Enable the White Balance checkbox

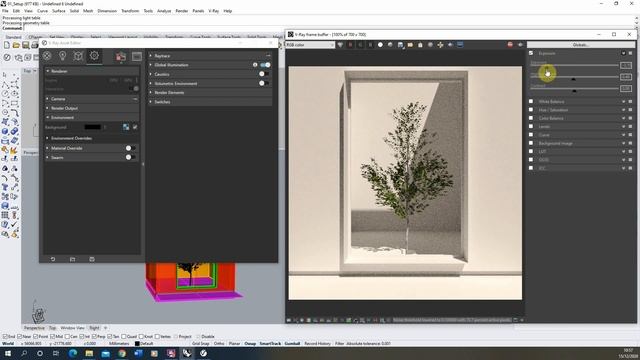point(531,101)
